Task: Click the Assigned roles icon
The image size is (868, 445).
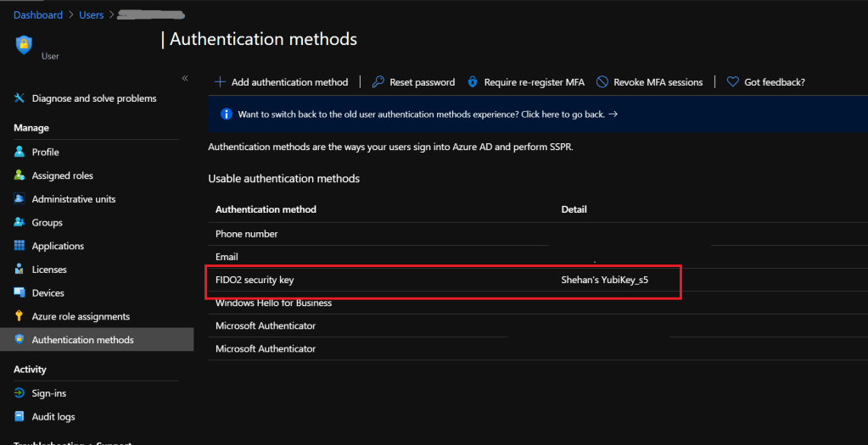Action: tap(20, 175)
